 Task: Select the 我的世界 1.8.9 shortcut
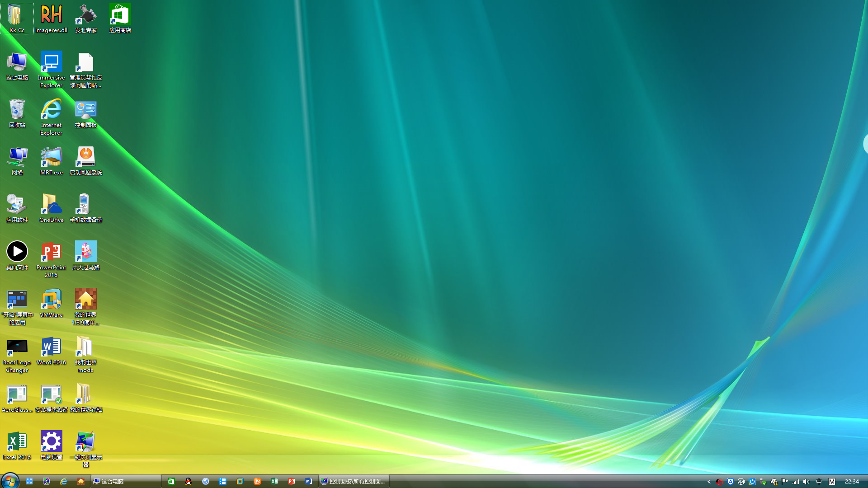click(85, 307)
